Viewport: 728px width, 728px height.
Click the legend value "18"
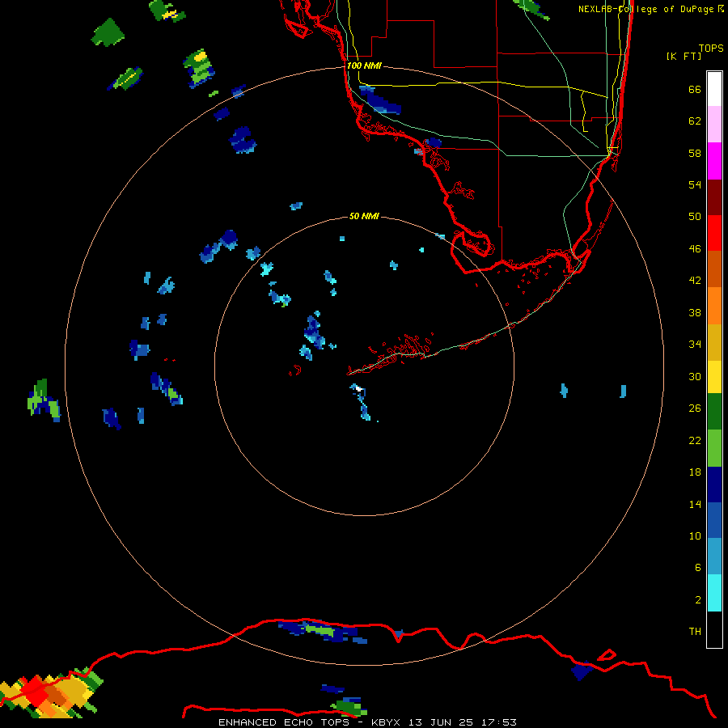pos(695,472)
